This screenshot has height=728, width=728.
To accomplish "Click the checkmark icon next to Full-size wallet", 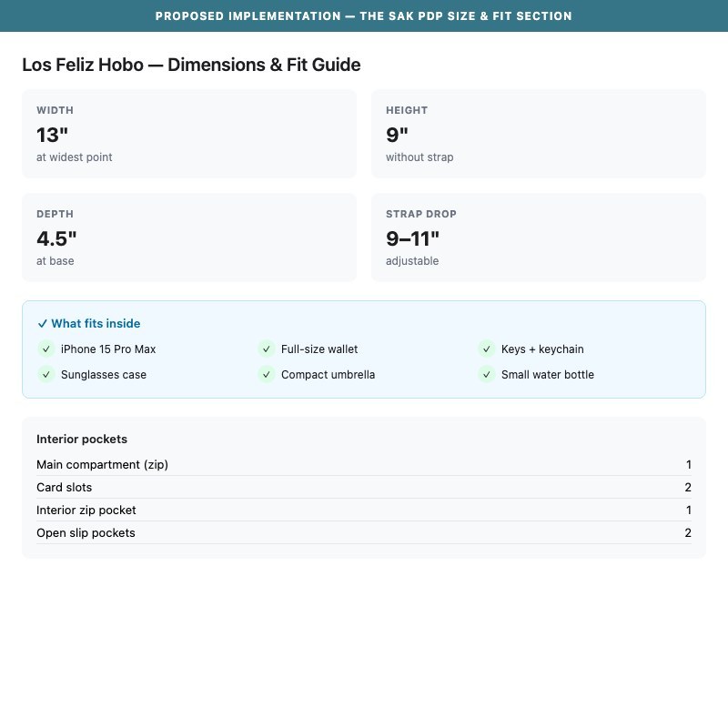I will tap(267, 349).
